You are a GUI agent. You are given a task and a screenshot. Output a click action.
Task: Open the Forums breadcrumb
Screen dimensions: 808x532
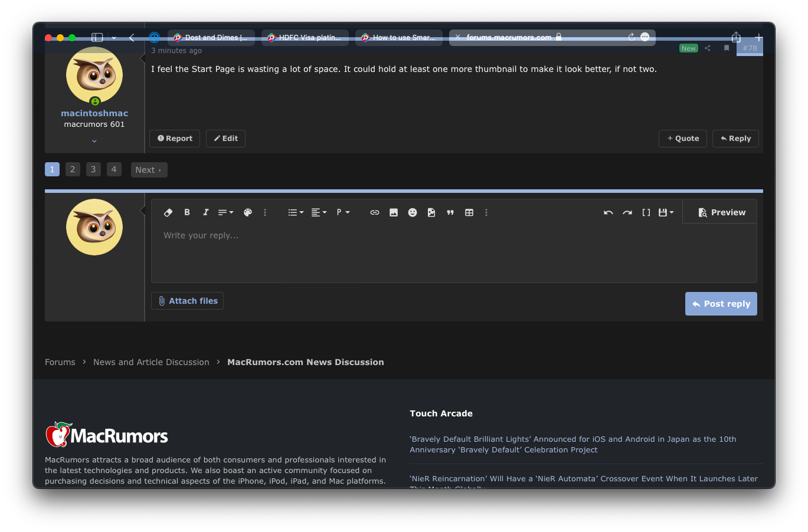pos(60,362)
